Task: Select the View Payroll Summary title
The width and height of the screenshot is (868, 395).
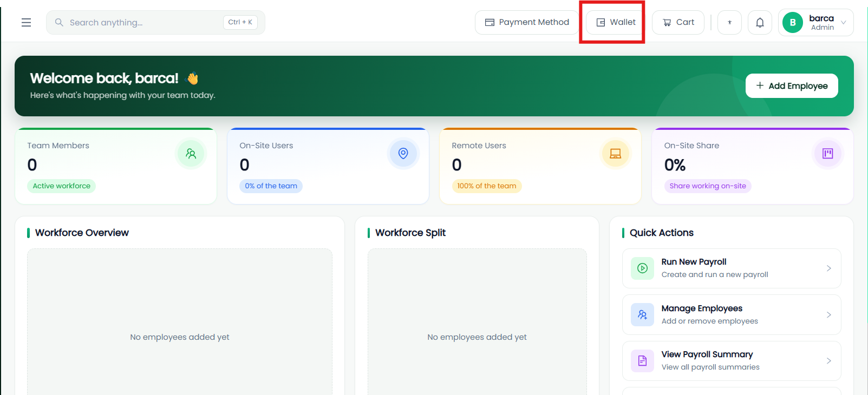Action: point(707,354)
